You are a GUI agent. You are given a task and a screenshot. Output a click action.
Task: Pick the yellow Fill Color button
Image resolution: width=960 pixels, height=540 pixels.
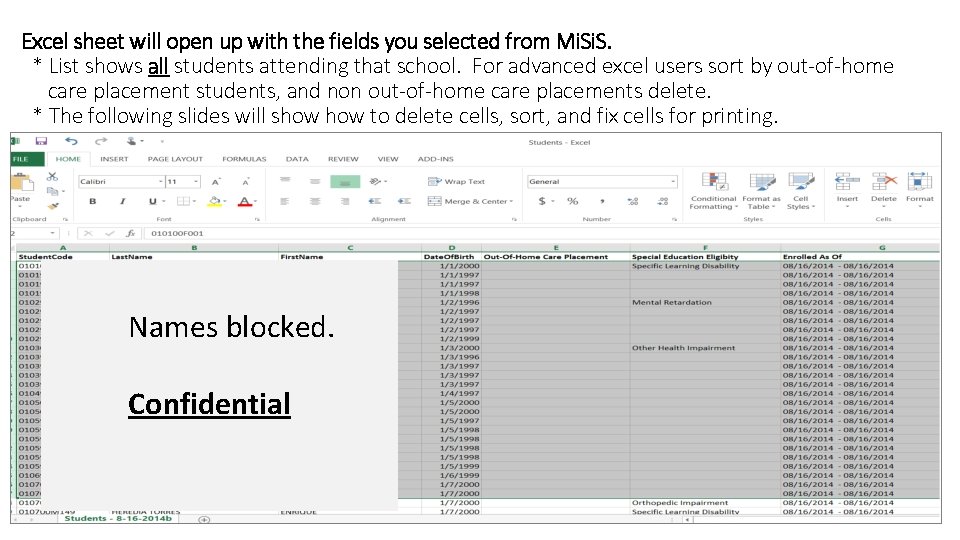215,201
